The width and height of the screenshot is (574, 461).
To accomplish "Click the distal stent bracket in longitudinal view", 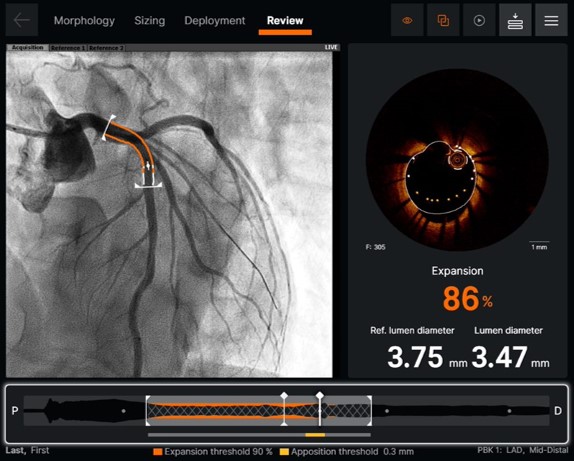I will [x=370, y=410].
